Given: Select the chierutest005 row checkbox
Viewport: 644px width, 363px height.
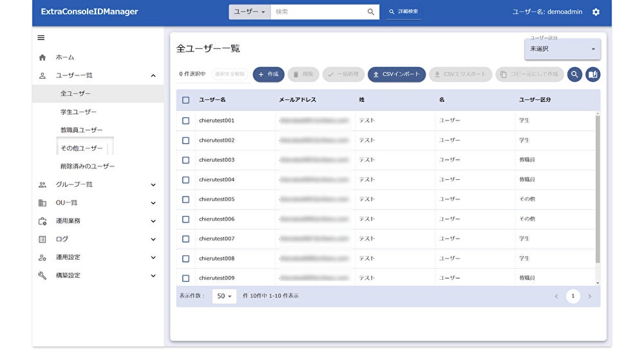Looking at the screenshot, I should tap(186, 200).
